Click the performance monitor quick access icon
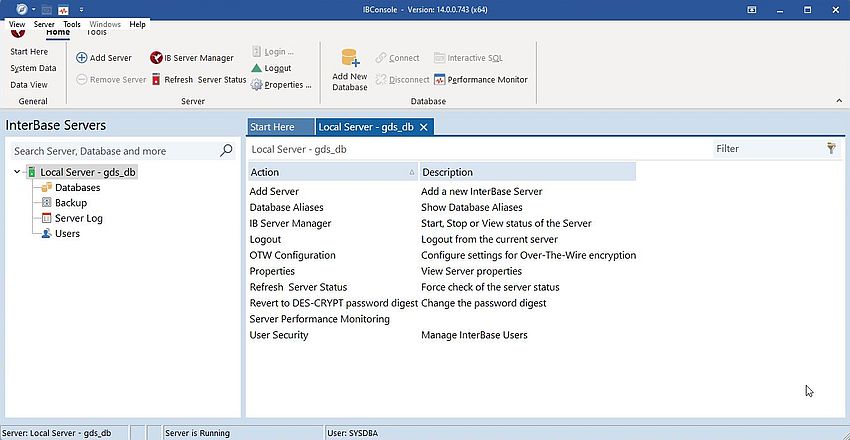This screenshot has height=440, width=850. coord(63,10)
